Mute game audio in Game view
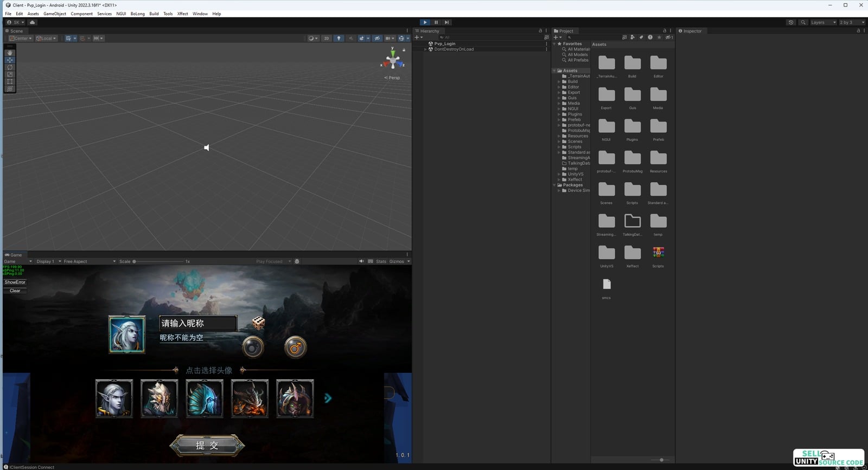The width and height of the screenshot is (868, 470). pyautogui.click(x=362, y=261)
